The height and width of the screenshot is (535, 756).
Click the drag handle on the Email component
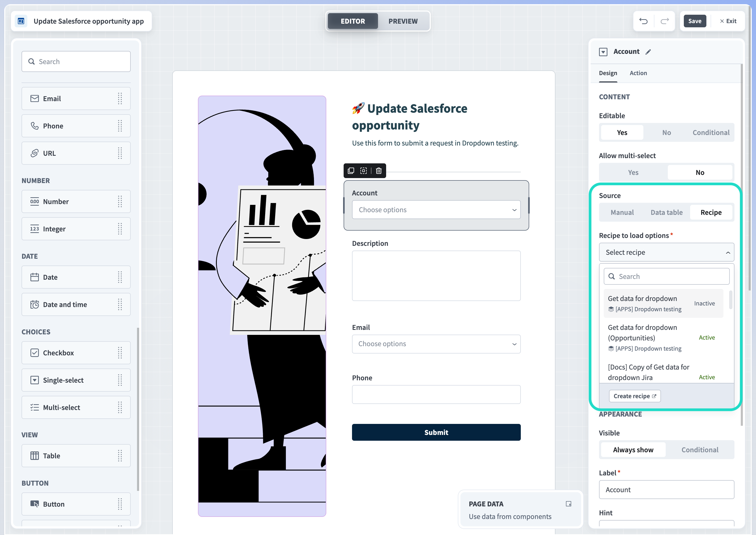(x=120, y=98)
